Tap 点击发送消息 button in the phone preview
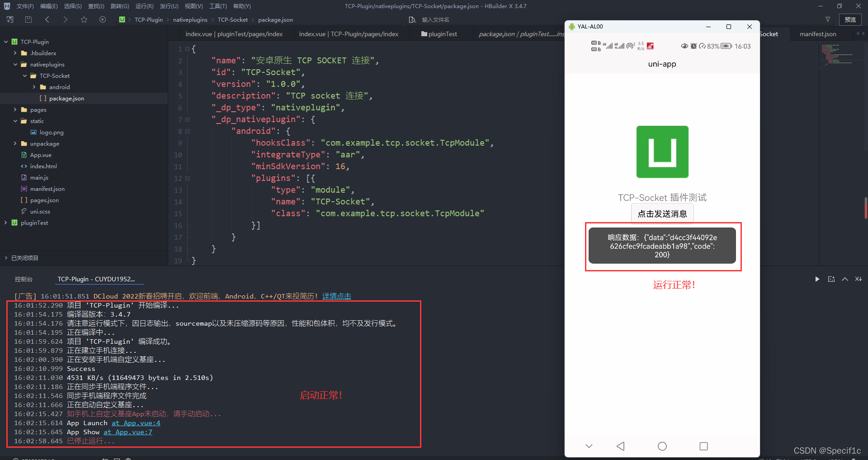The width and height of the screenshot is (868, 460). (662, 213)
